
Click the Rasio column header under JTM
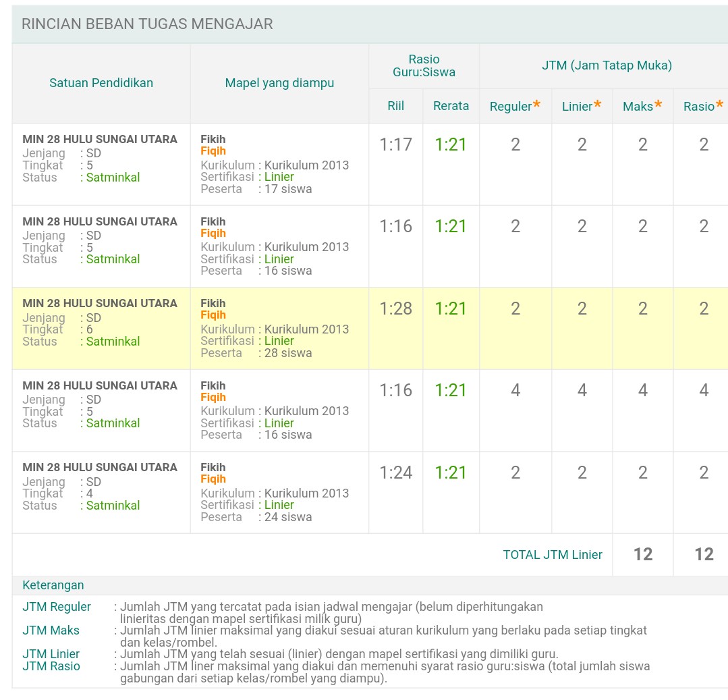coord(704,106)
